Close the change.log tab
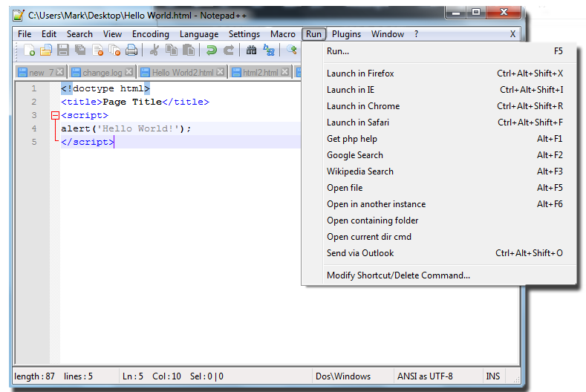The height and width of the screenshot is (392, 586). tap(129, 72)
